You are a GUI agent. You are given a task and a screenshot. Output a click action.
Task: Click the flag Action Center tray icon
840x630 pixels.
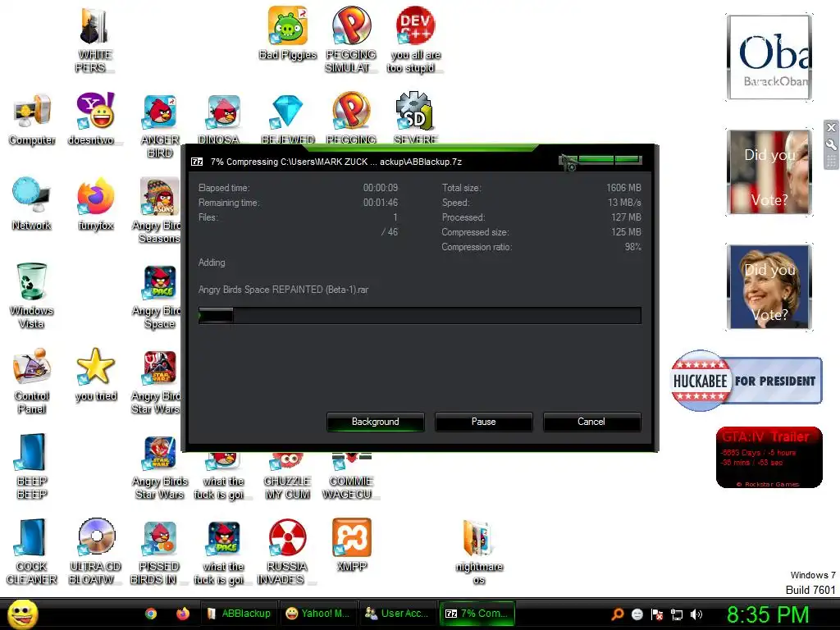657,614
